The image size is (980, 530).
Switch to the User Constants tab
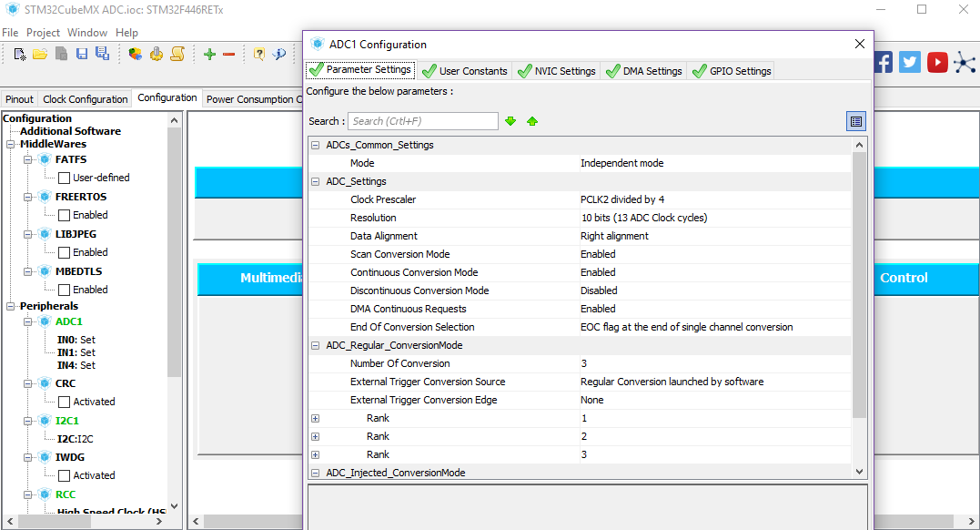point(465,71)
